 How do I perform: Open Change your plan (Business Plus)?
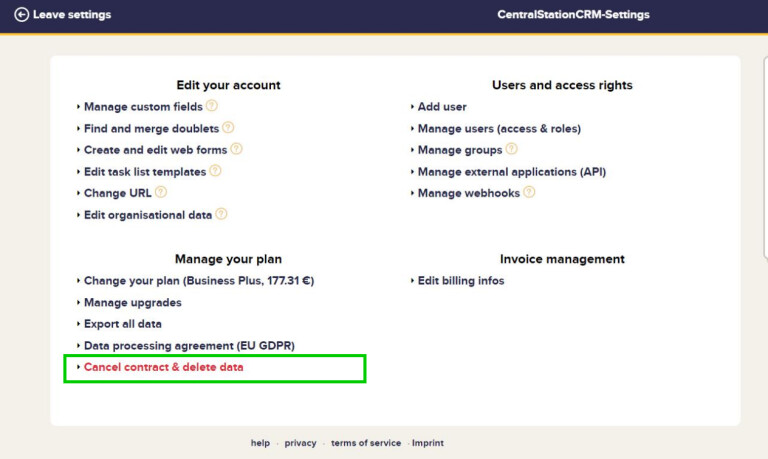tap(199, 281)
